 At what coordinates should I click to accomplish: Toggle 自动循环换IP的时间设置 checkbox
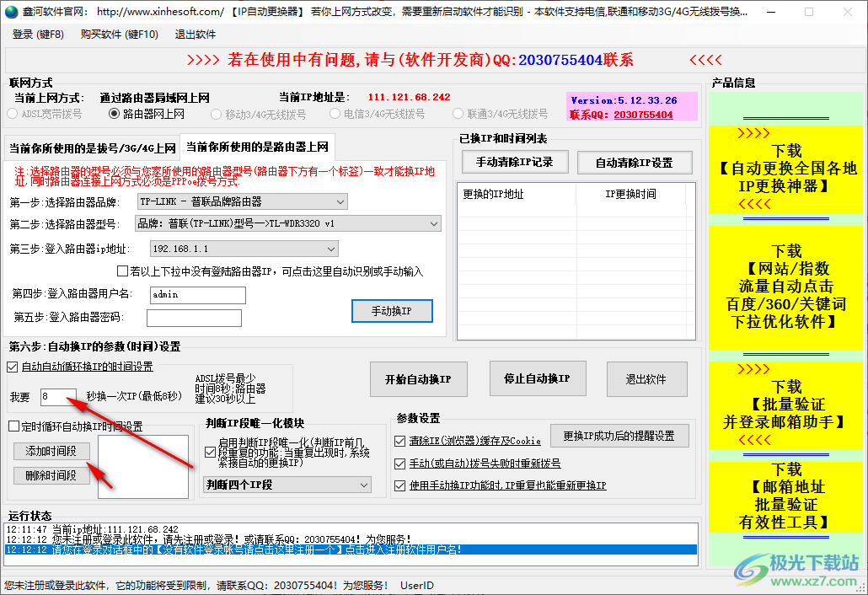13,367
